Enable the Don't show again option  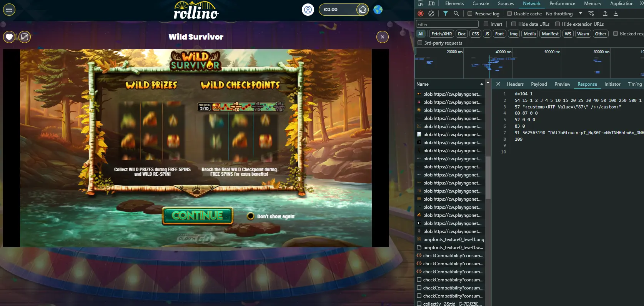point(251,216)
